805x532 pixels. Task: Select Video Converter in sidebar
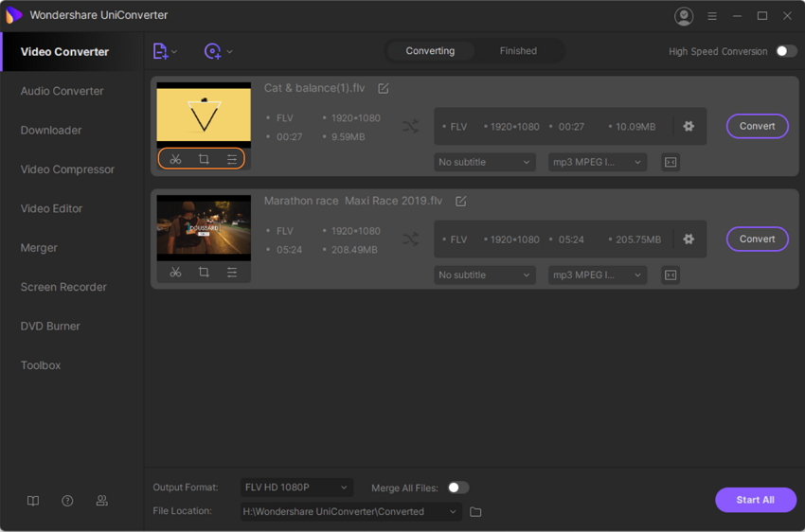coord(72,52)
